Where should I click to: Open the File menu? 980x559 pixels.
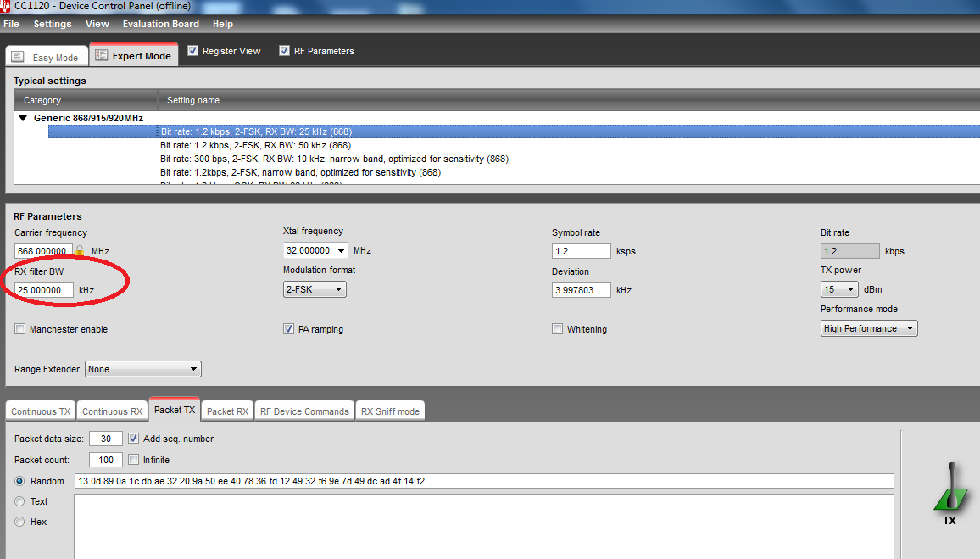(x=11, y=24)
